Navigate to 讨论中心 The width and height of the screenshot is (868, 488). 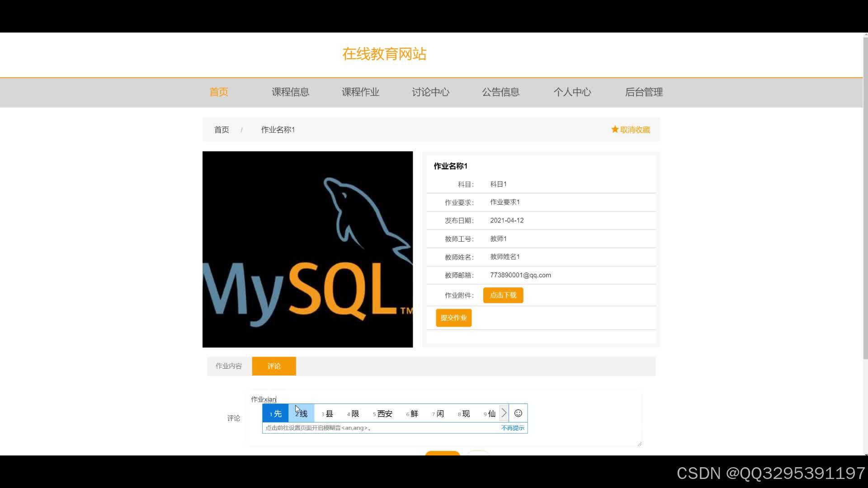click(430, 92)
